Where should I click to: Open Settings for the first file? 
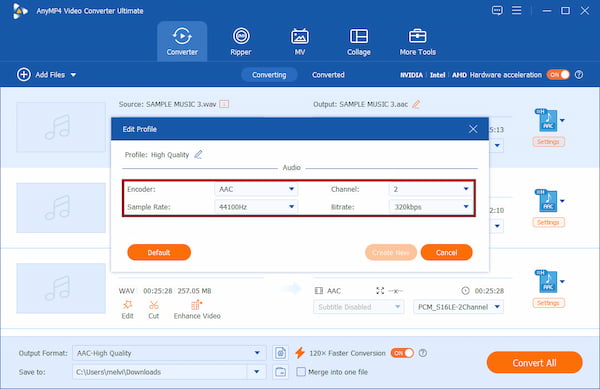coord(548,142)
